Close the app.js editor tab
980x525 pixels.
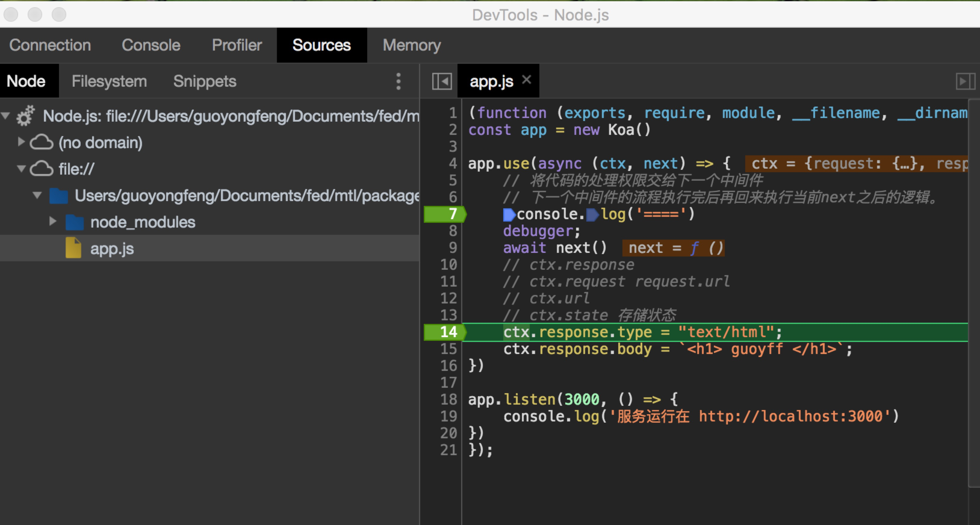[526, 80]
